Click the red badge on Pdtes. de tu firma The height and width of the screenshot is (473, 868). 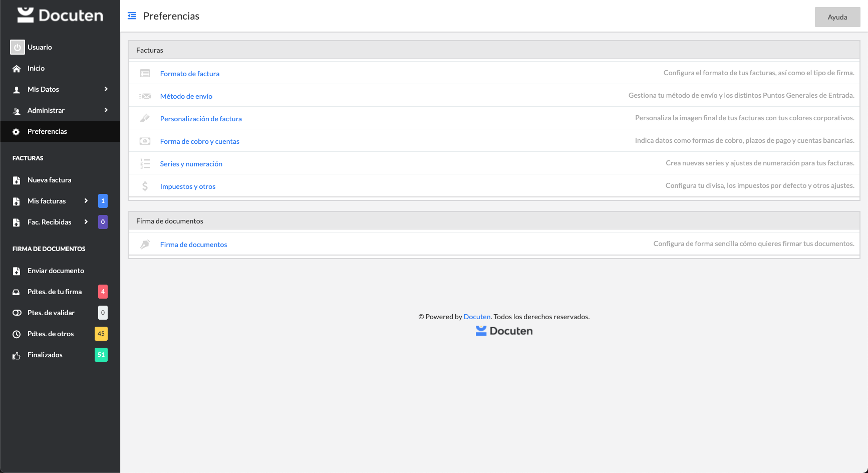[103, 292]
